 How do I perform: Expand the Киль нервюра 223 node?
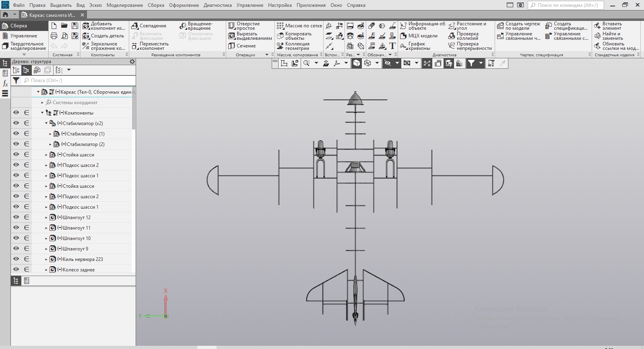tap(46, 259)
